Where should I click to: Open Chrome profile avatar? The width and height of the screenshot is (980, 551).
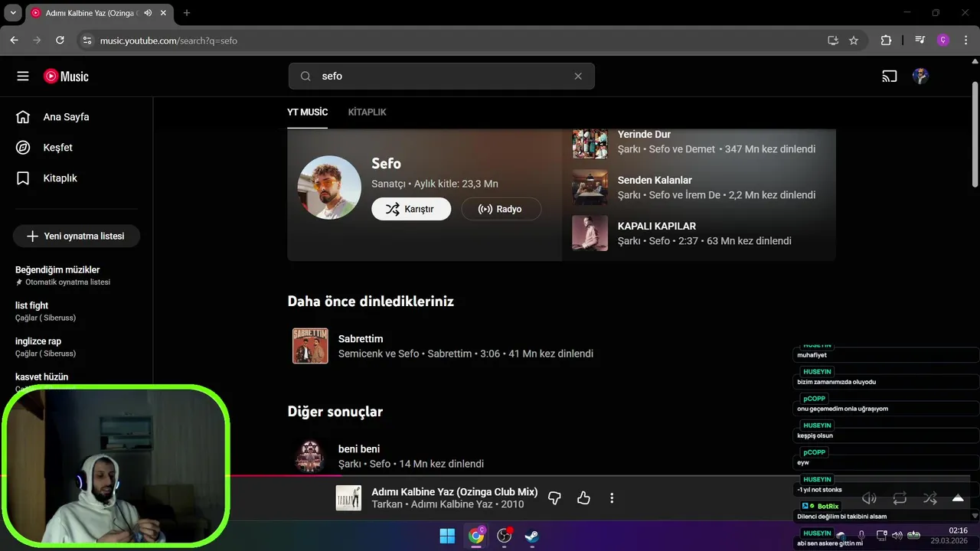tap(943, 41)
